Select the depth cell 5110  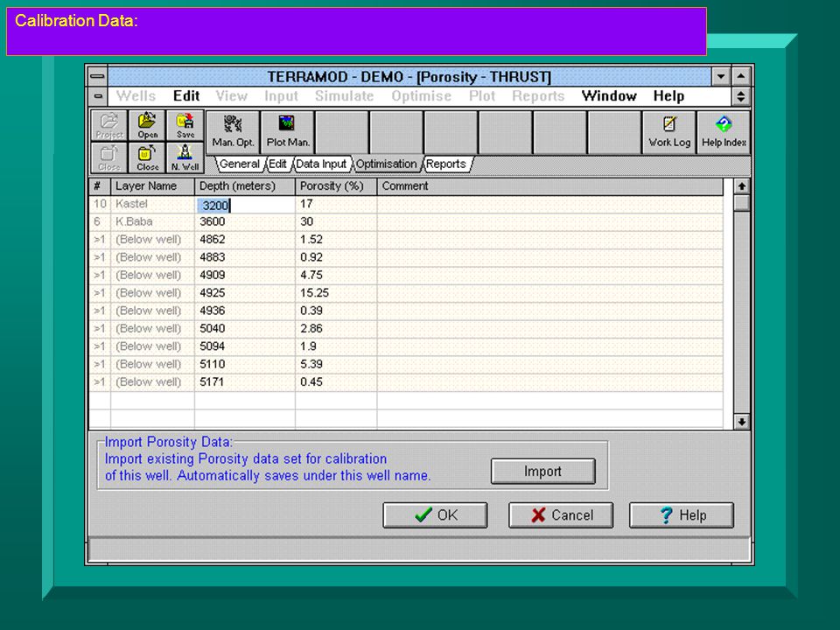point(245,364)
